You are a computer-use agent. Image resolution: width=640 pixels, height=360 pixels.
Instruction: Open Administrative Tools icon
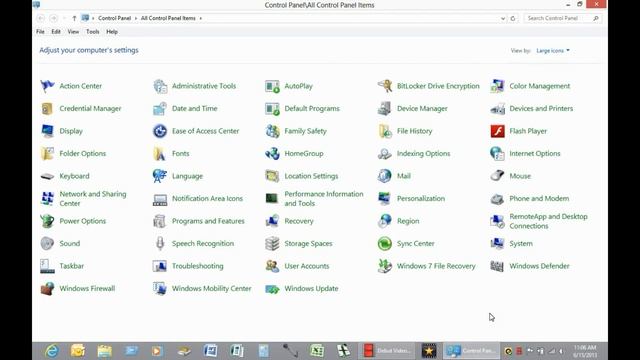[x=160, y=86]
